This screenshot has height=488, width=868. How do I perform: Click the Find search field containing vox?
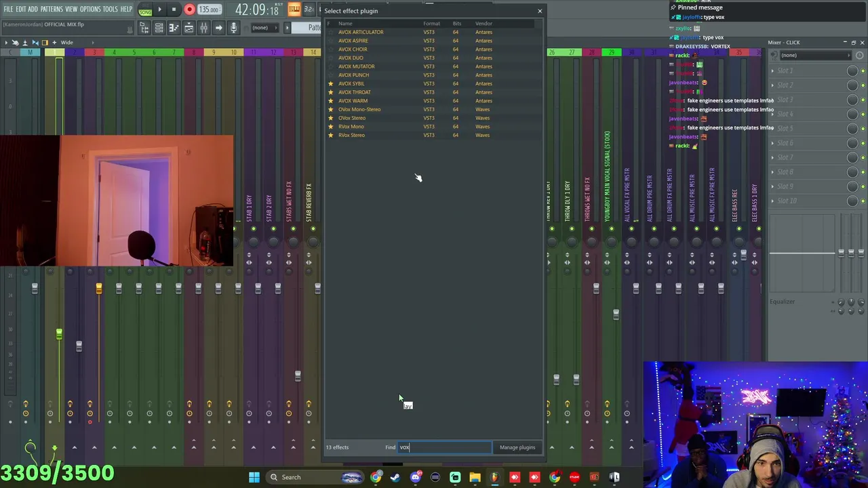pos(444,447)
